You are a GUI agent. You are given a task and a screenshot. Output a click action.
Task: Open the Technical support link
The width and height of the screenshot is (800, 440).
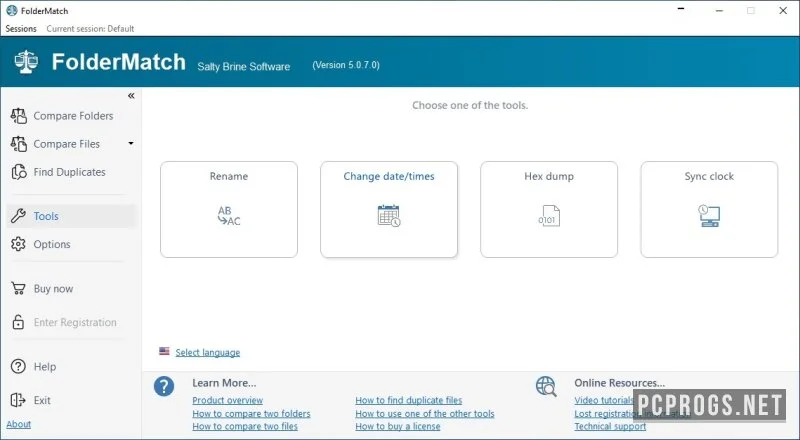tap(610, 426)
